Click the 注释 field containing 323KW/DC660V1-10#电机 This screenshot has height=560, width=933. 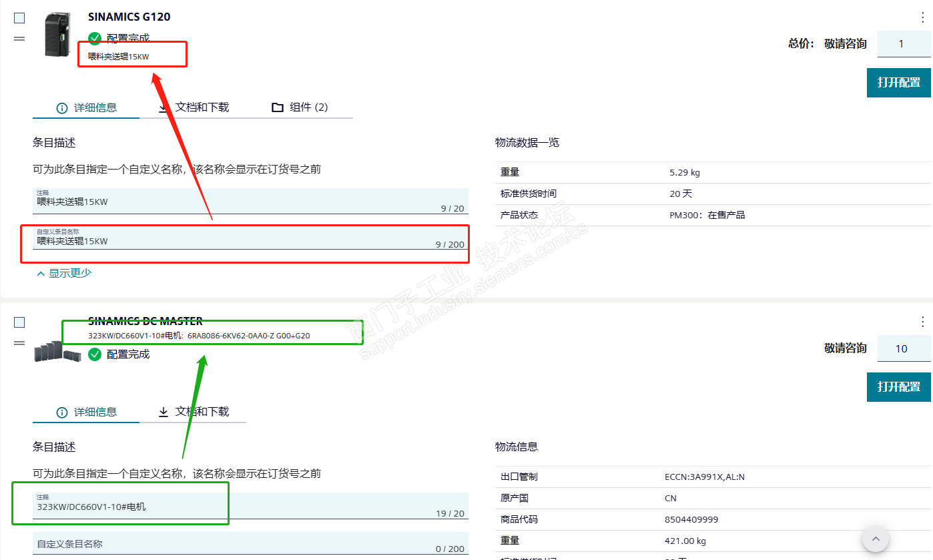click(x=250, y=506)
